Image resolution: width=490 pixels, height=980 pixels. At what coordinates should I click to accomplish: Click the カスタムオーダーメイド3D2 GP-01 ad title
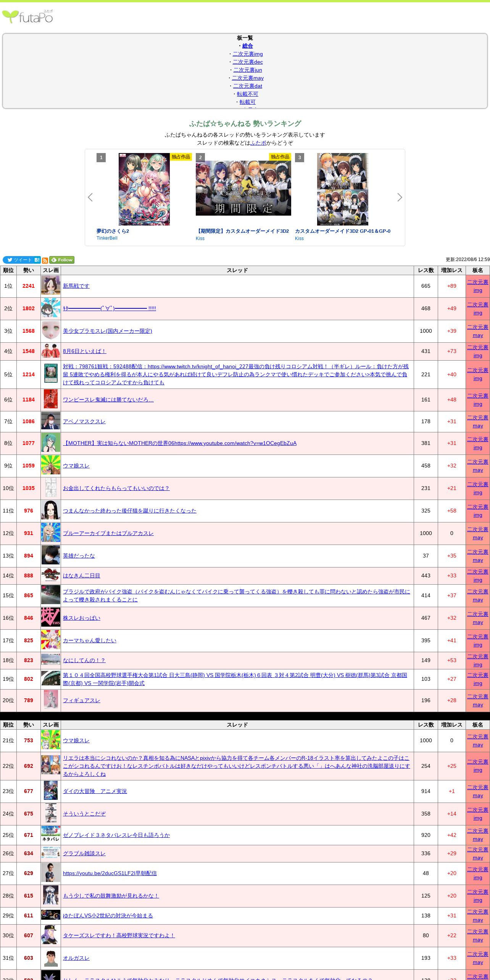[342, 231]
